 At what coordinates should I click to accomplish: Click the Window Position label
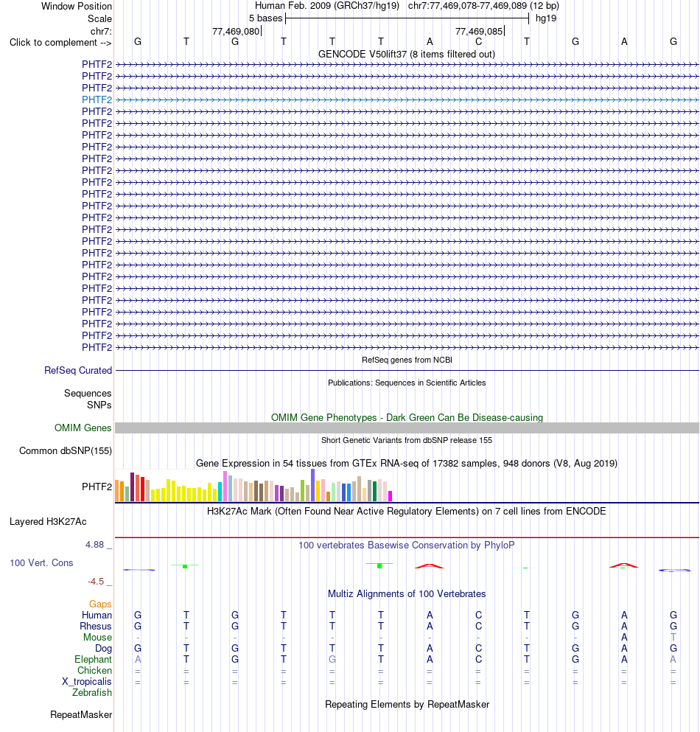[77, 6]
